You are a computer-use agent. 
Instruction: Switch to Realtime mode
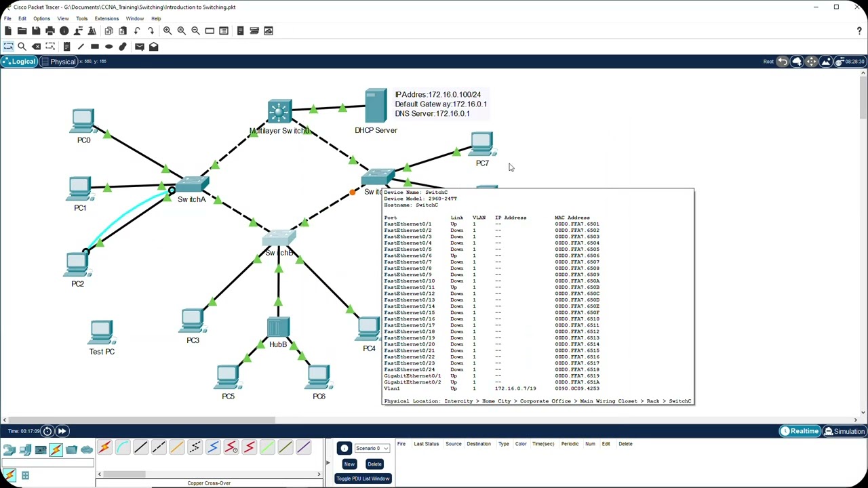point(800,431)
